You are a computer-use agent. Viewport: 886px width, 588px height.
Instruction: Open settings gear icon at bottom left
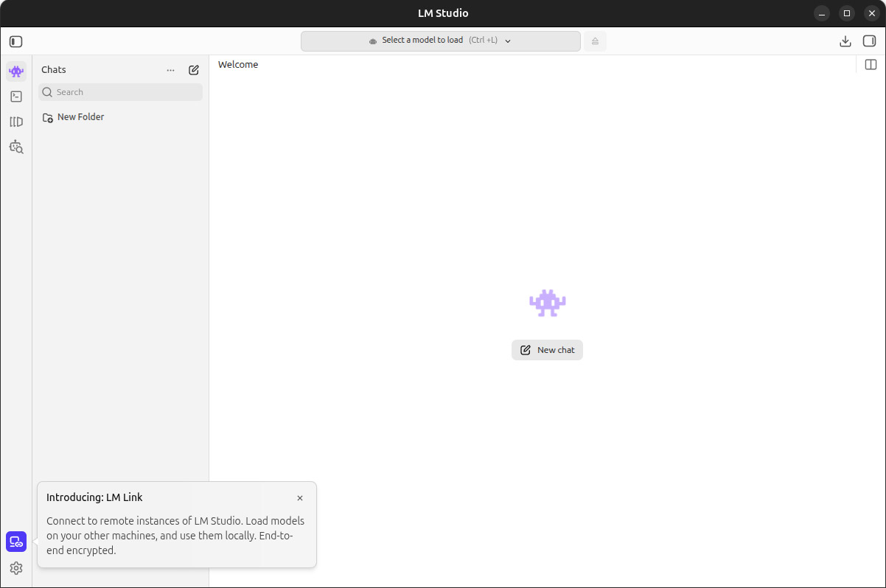(16, 568)
